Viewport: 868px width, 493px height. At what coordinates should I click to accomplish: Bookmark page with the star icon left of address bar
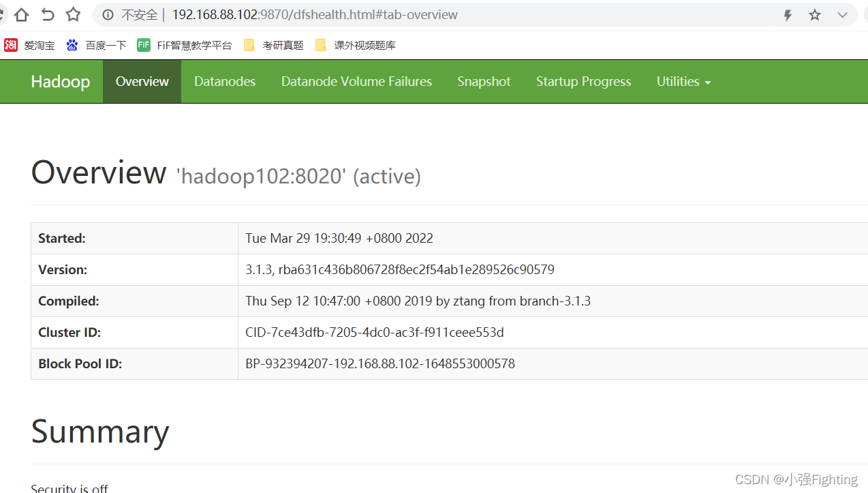pos(73,14)
